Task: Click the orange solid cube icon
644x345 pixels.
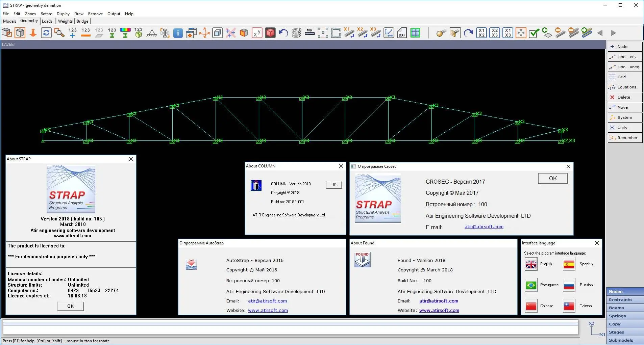Action: (x=244, y=33)
